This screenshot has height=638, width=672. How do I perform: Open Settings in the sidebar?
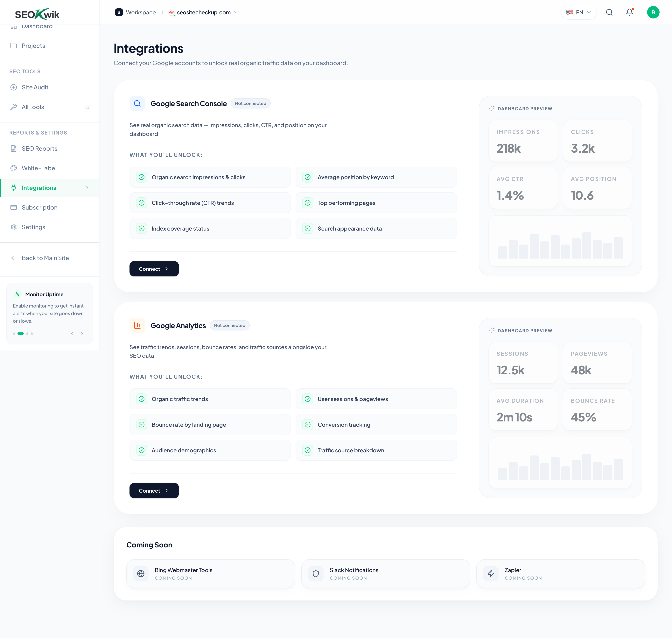[x=50, y=227]
